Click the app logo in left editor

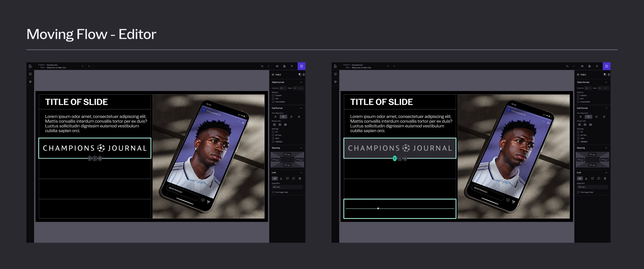pos(30,66)
